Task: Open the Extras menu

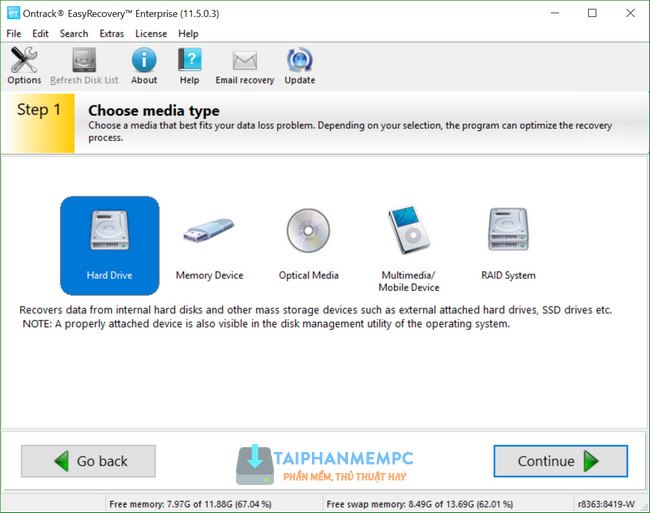Action: point(112,34)
